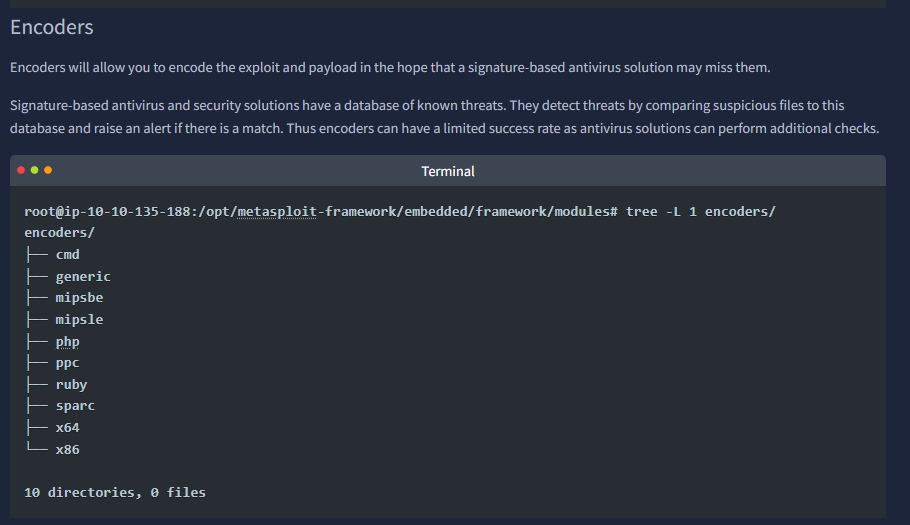
Task: Click the x86 directory entry
Action: click(x=67, y=450)
